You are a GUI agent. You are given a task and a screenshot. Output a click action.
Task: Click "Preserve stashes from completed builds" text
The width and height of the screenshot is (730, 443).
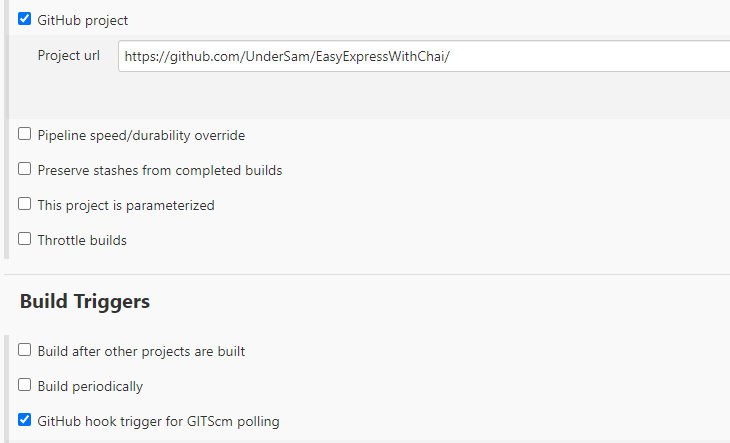(160, 170)
